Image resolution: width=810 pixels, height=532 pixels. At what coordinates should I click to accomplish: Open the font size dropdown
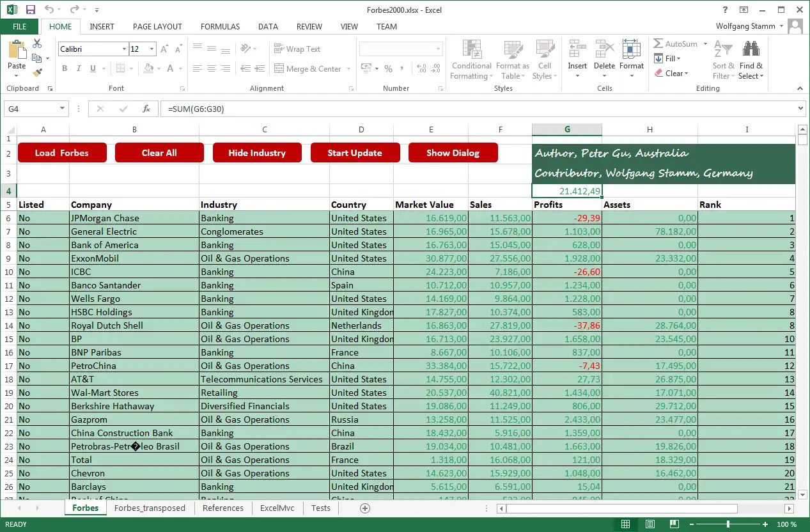[152, 49]
